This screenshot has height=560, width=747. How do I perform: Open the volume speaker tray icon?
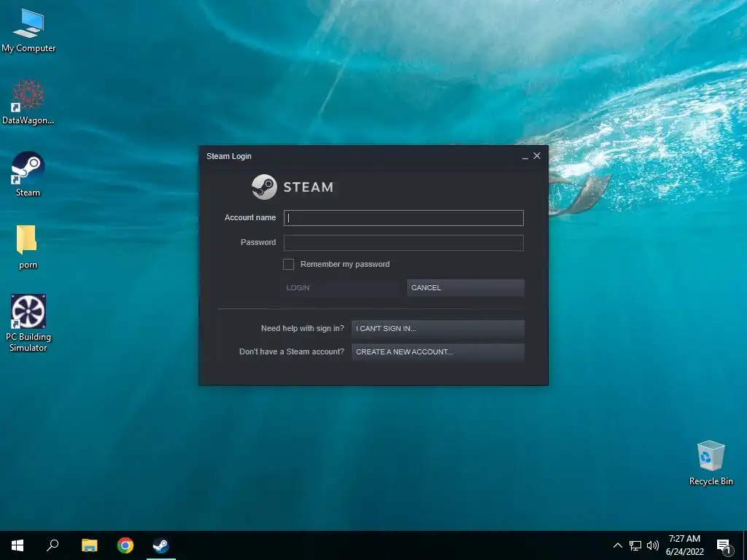tap(653, 545)
